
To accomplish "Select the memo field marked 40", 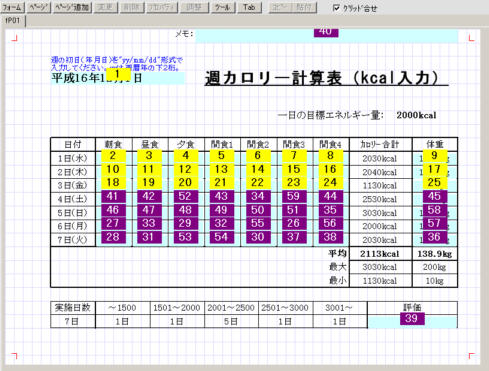I will 326,36.
